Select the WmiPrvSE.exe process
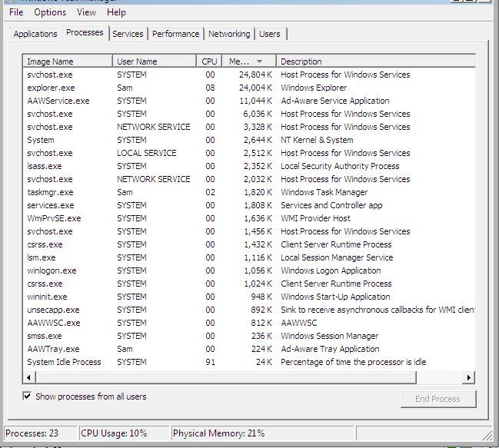The image size is (499, 448). coord(249,218)
